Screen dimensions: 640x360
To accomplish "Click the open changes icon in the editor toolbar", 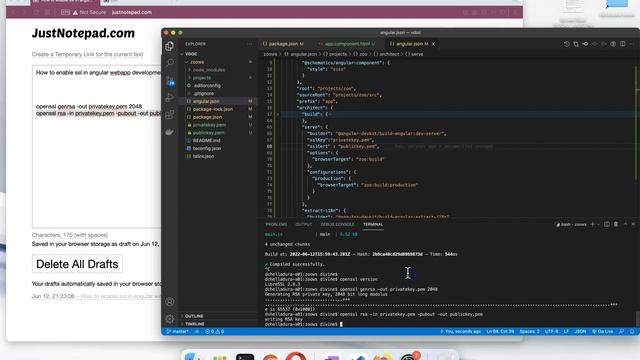I will pos(576,44).
